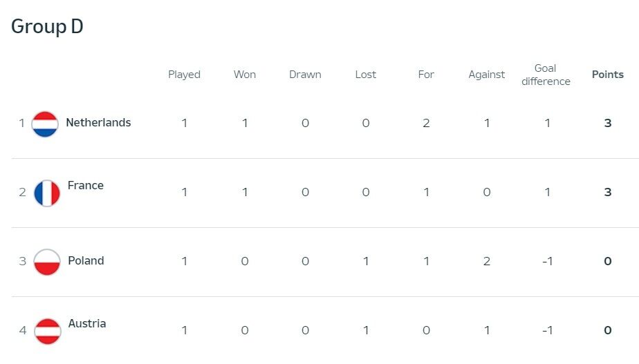Open the Poland team link

(86, 260)
